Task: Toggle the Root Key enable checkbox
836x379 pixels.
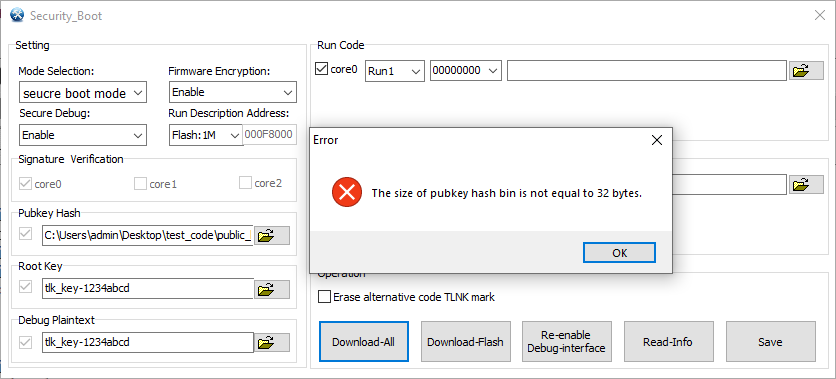Action: click(25, 287)
